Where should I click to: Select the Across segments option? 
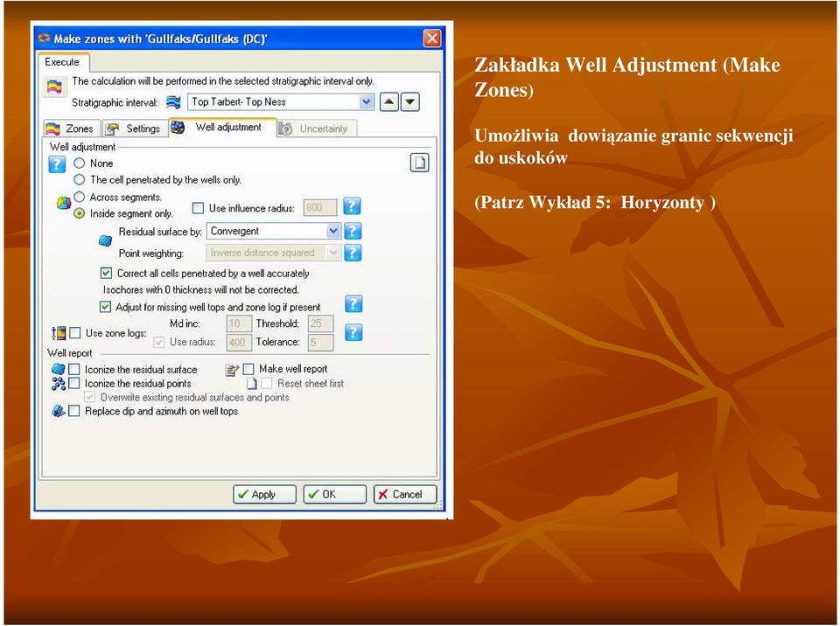coord(80,197)
